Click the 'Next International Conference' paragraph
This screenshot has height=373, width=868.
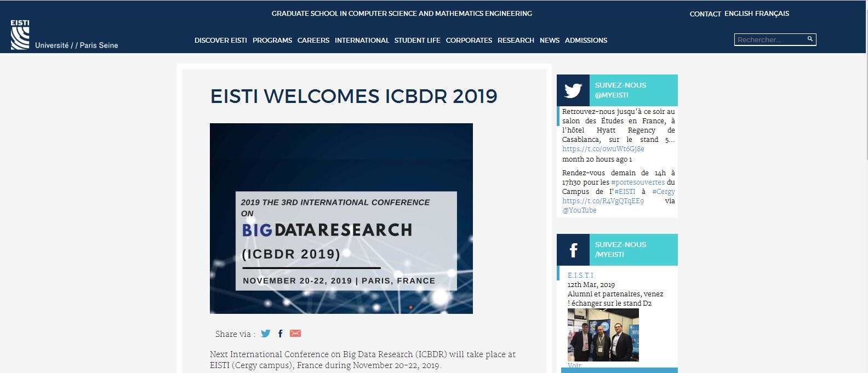363,360
